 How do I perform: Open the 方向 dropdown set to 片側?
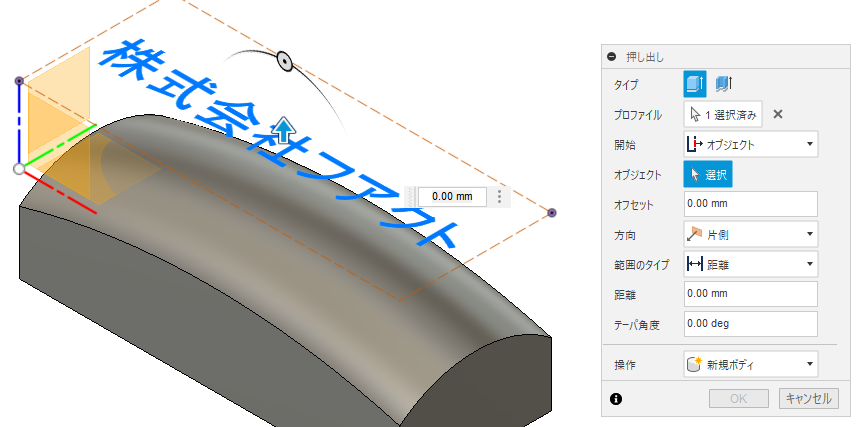click(751, 235)
